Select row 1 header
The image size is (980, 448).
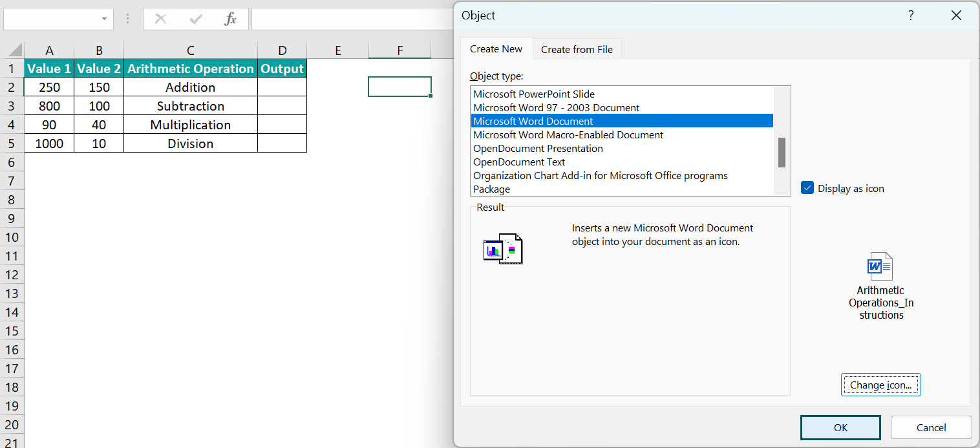(12, 69)
